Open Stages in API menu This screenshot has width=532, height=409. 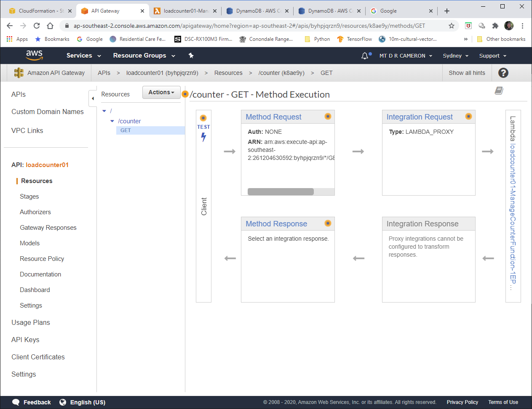29,197
